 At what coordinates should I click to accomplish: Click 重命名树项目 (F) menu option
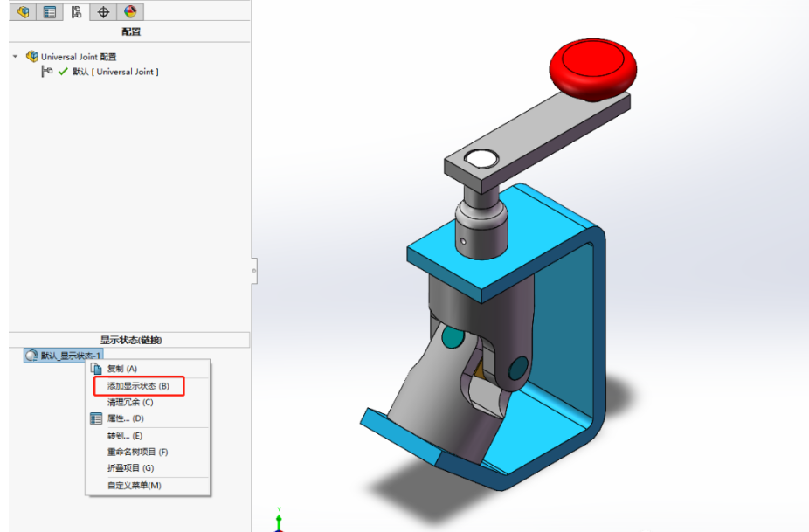(137, 452)
